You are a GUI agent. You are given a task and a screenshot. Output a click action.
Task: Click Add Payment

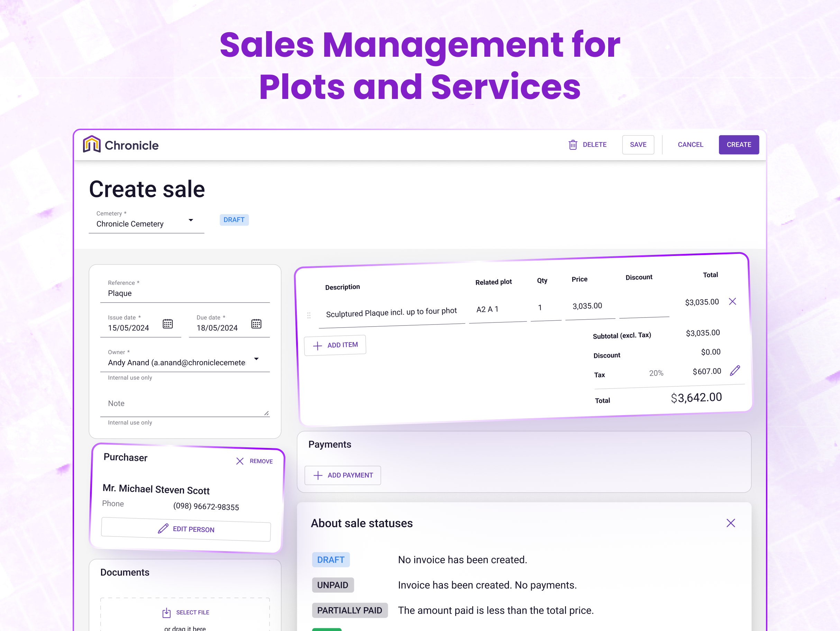(x=343, y=475)
